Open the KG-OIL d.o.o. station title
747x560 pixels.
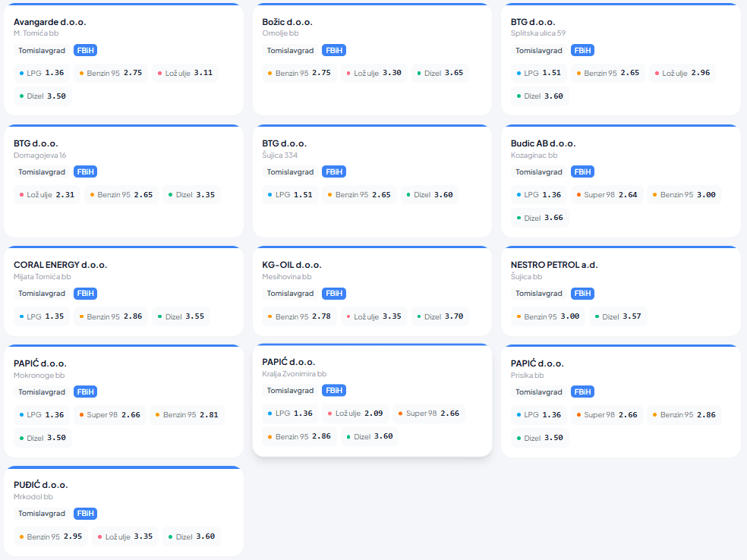(x=292, y=265)
